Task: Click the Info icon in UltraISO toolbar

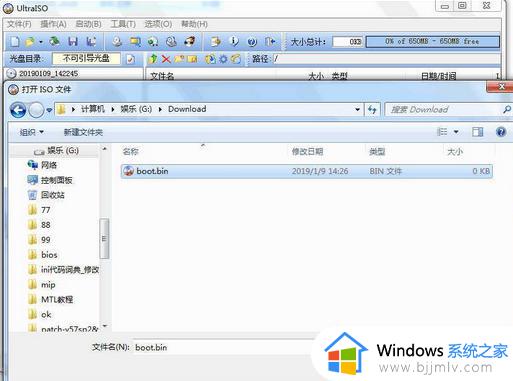Action: tap(234, 42)
